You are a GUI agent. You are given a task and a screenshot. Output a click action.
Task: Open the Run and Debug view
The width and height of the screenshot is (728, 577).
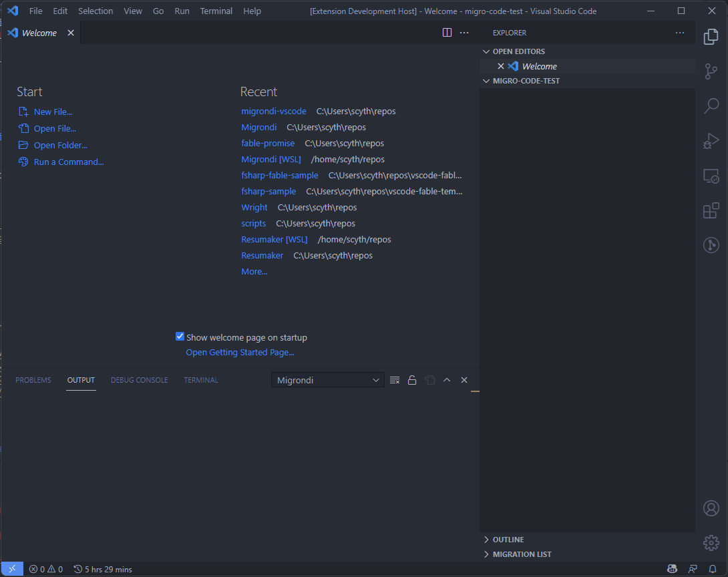711,141
